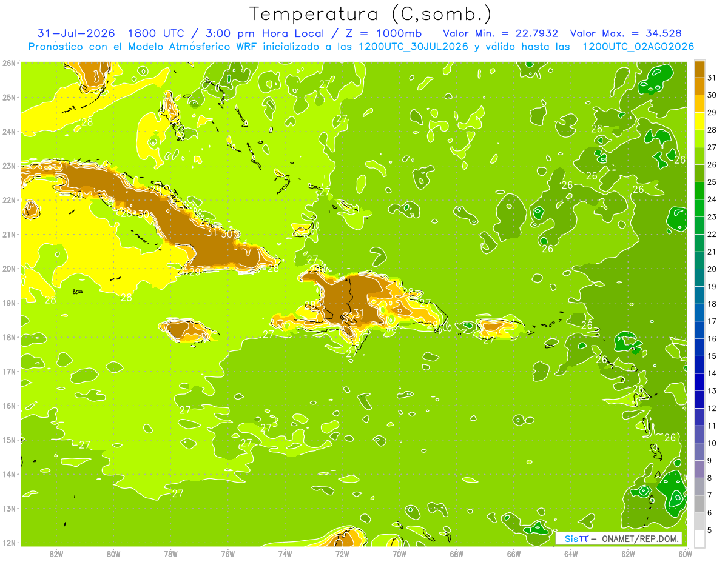Click the 82W longitude axis label
Viewport: 728px width, 562px height.
point(56,554)
